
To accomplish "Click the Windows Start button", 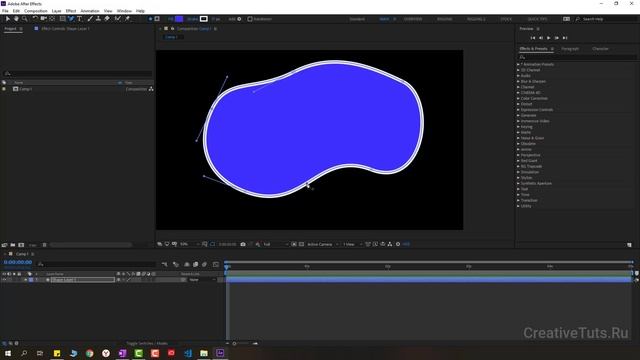I will click(x=8, y=353).
